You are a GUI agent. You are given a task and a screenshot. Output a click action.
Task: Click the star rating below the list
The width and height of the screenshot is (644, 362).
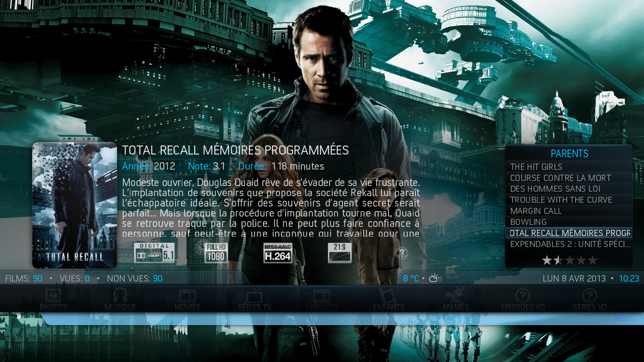(x=570, y=260)
